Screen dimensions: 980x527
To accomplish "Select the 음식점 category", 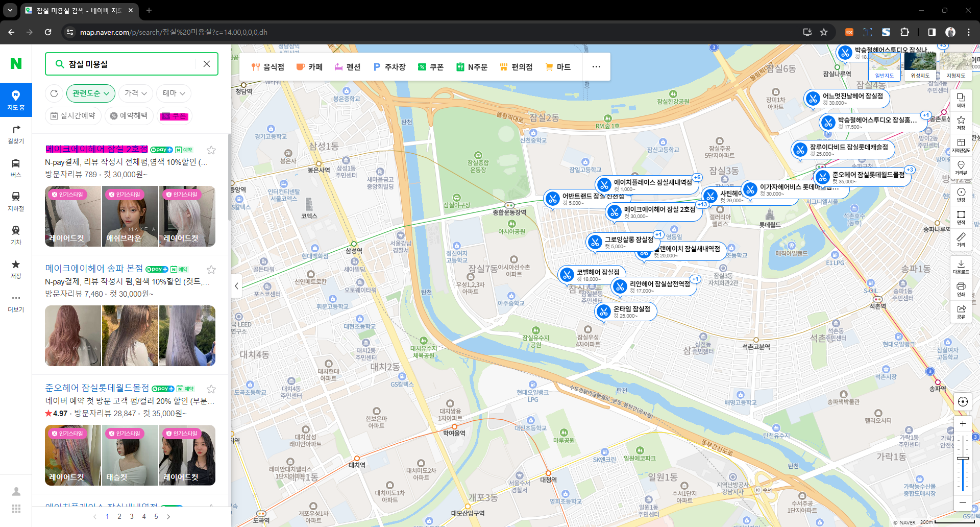I will (x=268, y=67).
